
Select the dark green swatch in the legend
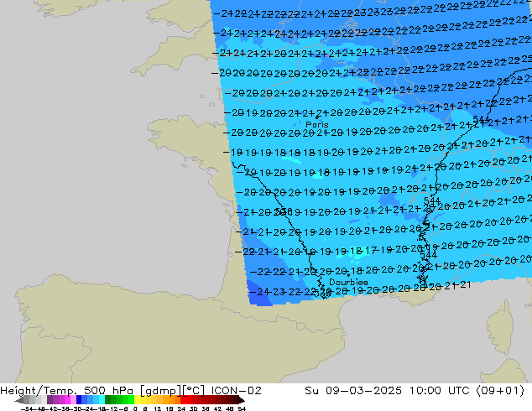[108, 400]
